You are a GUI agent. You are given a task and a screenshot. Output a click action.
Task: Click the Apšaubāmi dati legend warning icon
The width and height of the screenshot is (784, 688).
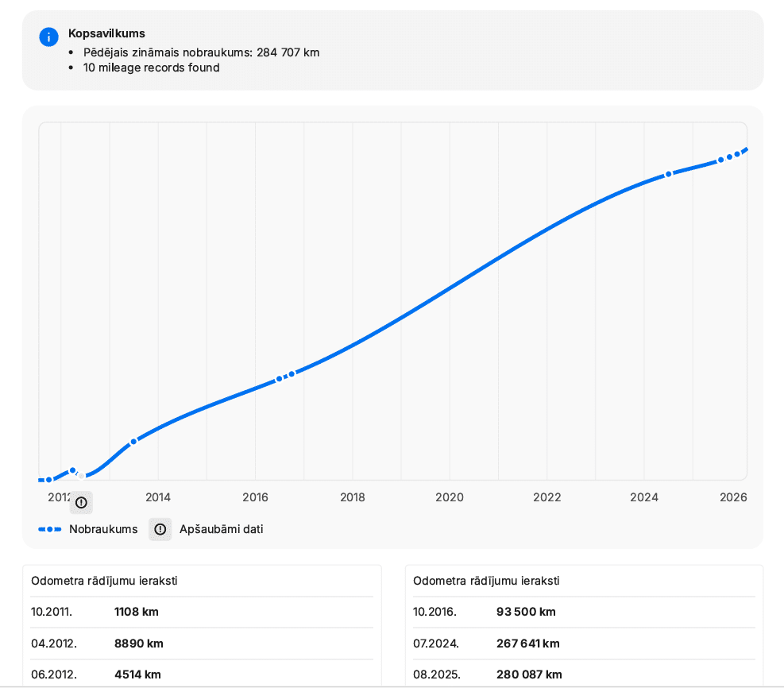(160, 529)
